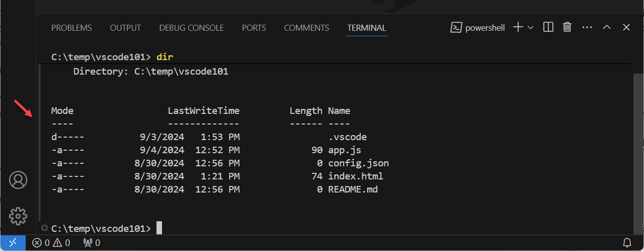Select the powershell terminal shell label
This screenshot has height=251, width=644.
[x=477, y=28]
